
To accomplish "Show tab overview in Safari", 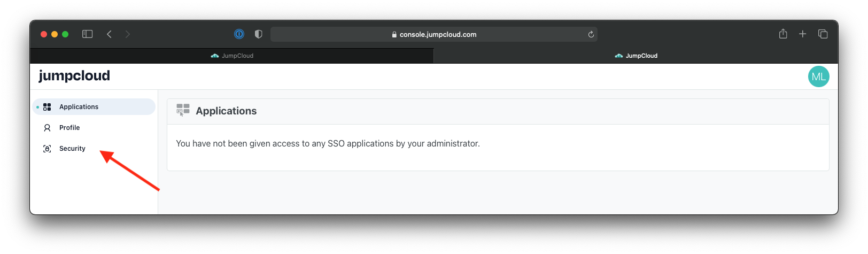I will click(823, 34).
